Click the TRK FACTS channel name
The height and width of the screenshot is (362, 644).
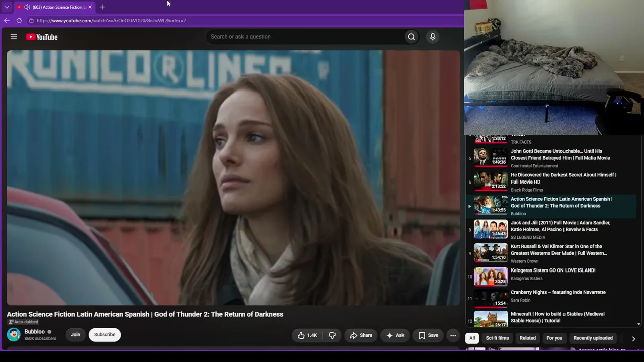click(521, 142)
